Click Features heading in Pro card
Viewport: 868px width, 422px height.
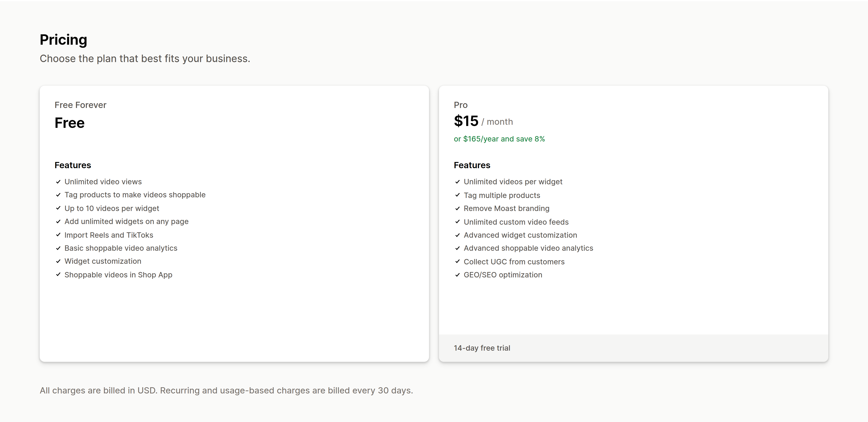[x=472, y=165]
